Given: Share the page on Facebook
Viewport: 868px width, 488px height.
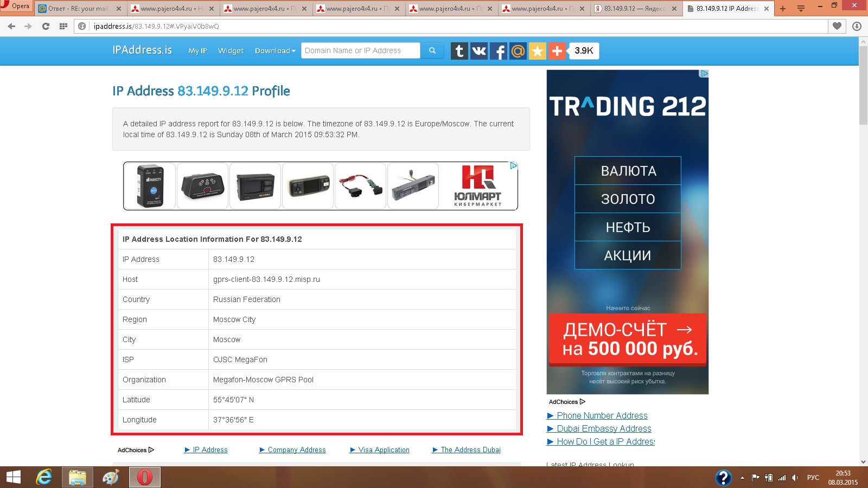Looking at the screenshot, I should [x=499, y=51].
